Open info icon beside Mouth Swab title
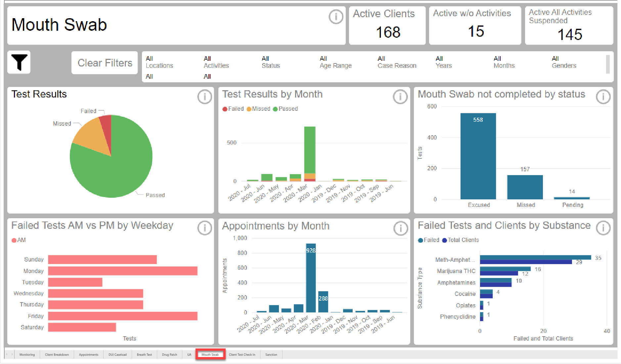Screen dimensions: 621x364 336,16
